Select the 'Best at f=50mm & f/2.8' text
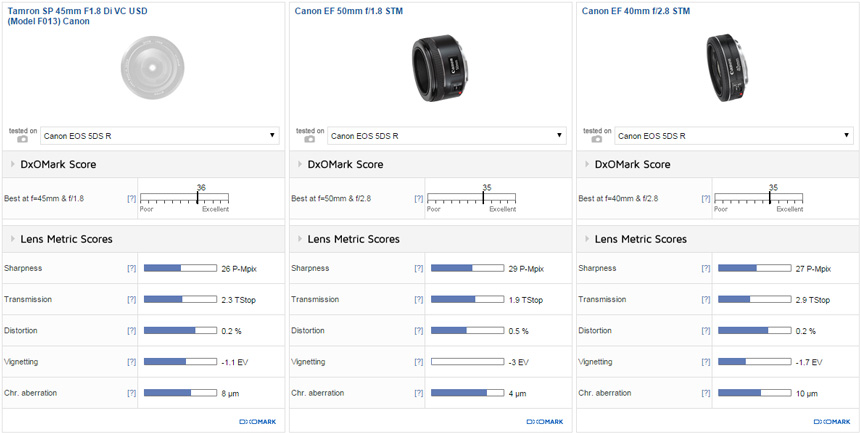Screen dimensions: 860x433 331,199
